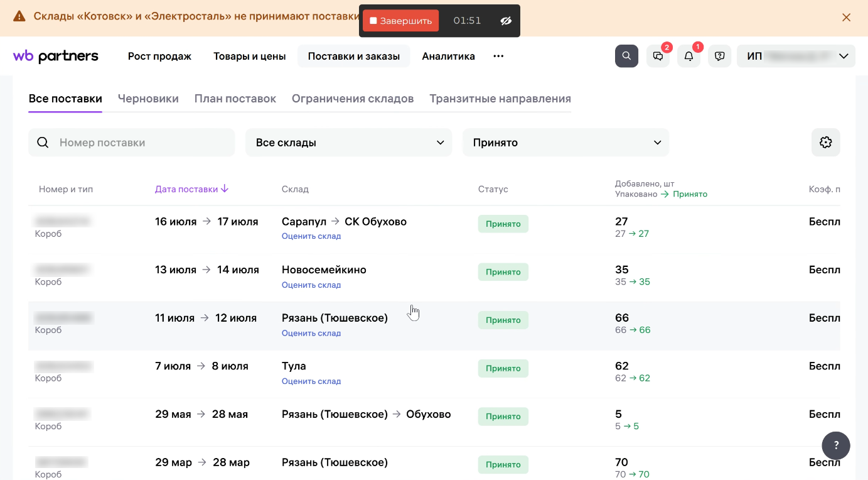
Task: Click warehouse name Новосемейкино
Action: click(x=324, y=270)
